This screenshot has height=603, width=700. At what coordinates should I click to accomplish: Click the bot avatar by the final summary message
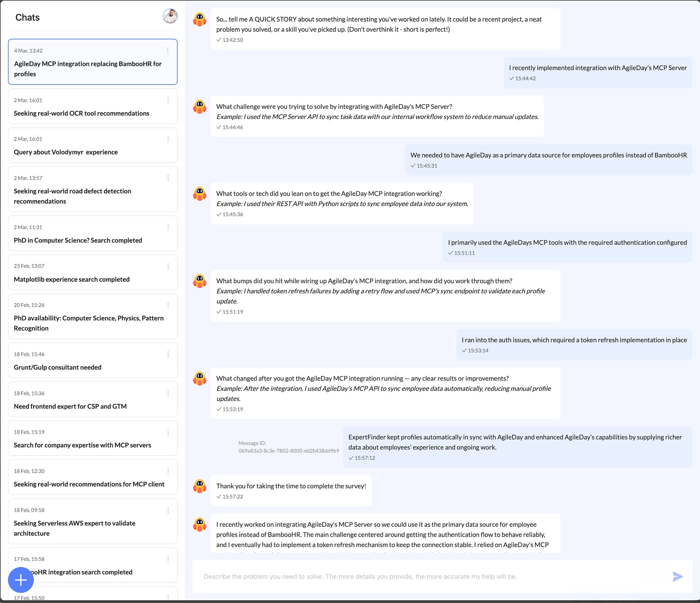tap(199, 525)
